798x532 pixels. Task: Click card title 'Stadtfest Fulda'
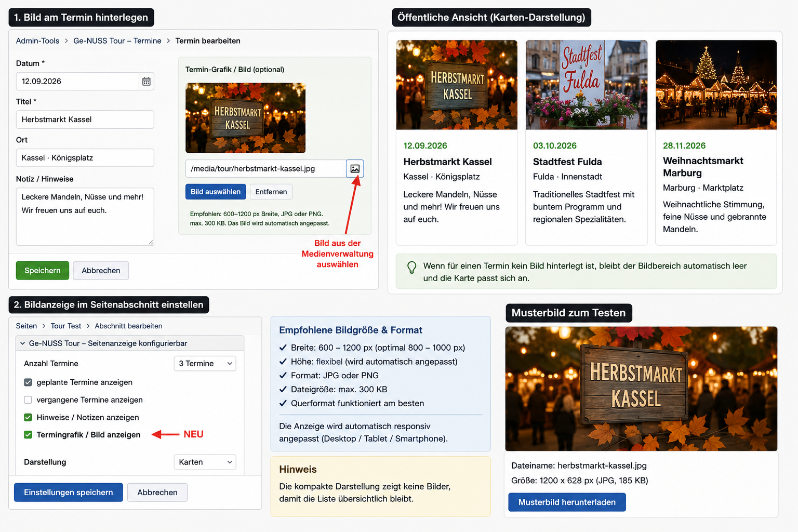point(567,162)
